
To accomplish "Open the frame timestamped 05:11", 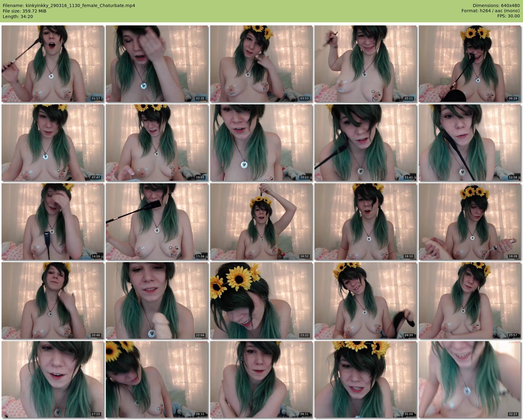I will point(365,64).
